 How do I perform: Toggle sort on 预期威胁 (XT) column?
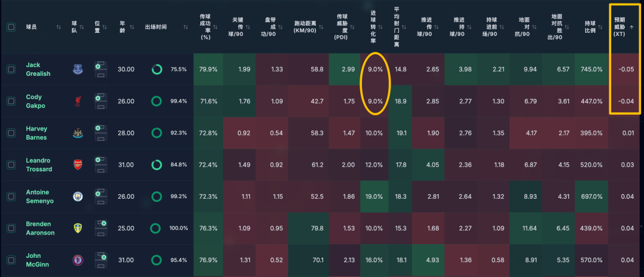pyautogui.click(x=631, y=27)
